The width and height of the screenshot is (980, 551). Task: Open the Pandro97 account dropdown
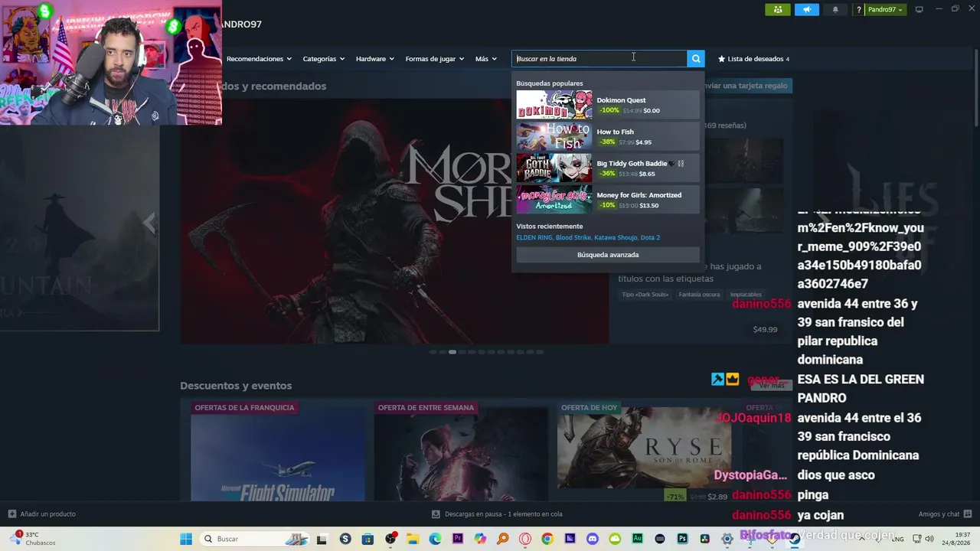(x=885, y=10)
